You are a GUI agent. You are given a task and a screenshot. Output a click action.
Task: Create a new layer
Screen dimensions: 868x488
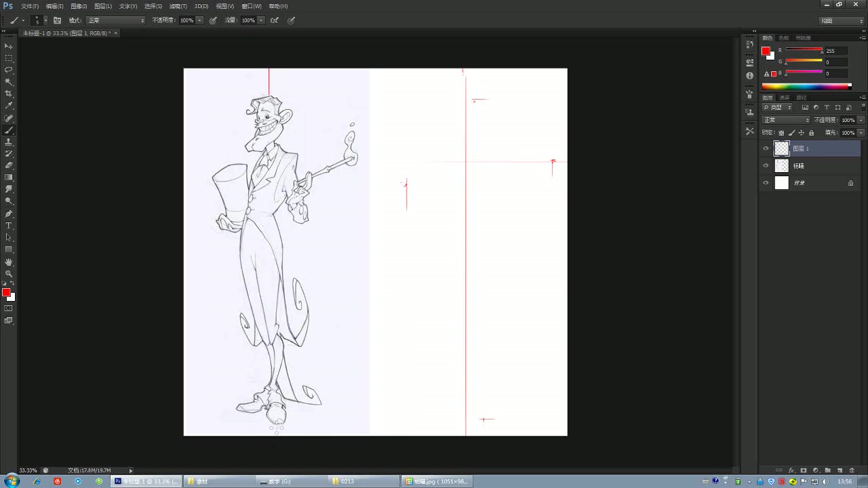click(840, 470)
